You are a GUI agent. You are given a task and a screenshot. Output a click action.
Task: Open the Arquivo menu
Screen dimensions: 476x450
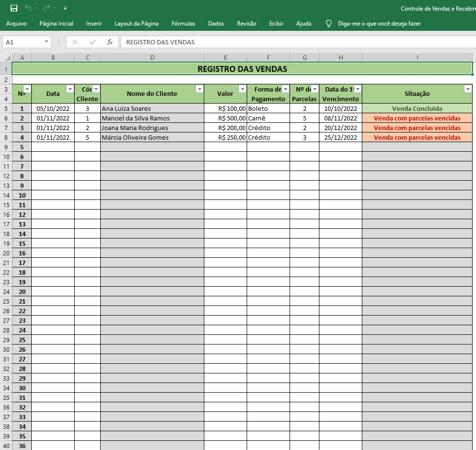point(16,24)
